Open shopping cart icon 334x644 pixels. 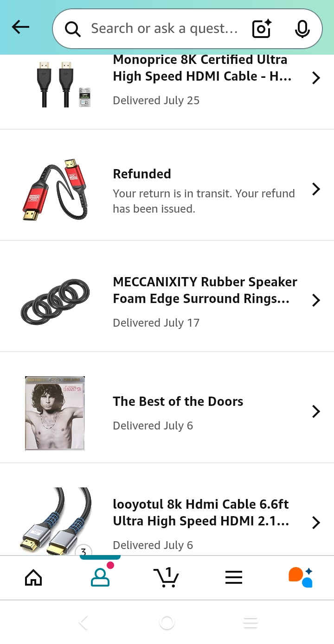point(166,577)
